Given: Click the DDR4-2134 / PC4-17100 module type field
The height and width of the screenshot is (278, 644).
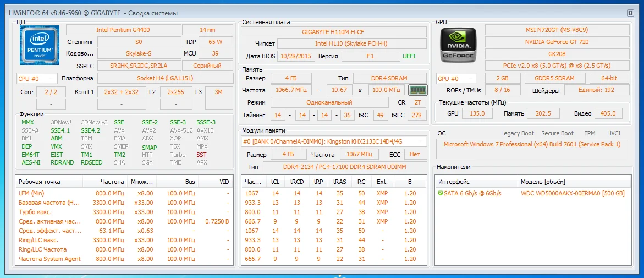Looking at the screenshot, I should (345, 167).
